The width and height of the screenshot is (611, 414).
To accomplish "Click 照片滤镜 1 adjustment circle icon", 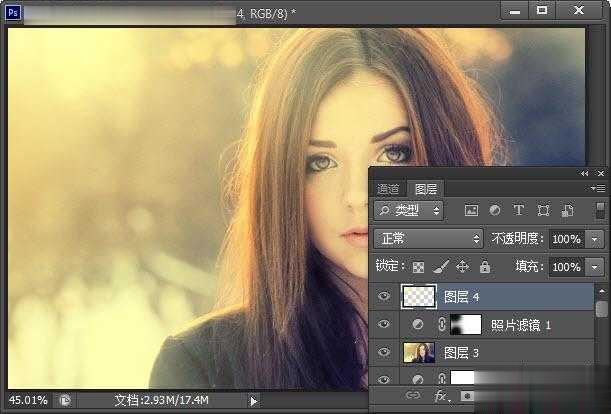I will (418, 324).
